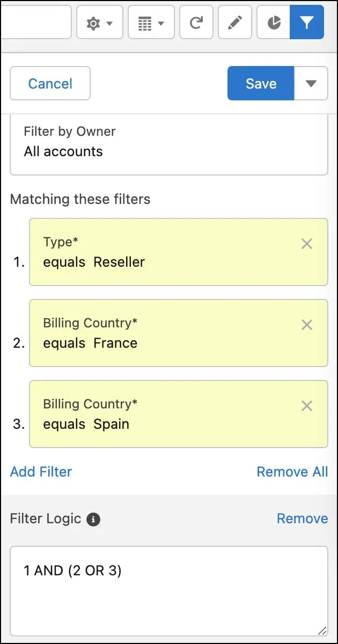Viewport: 338px width, 644px height.
Task: Open the charts pie icon
Action: tap(274, 23)
